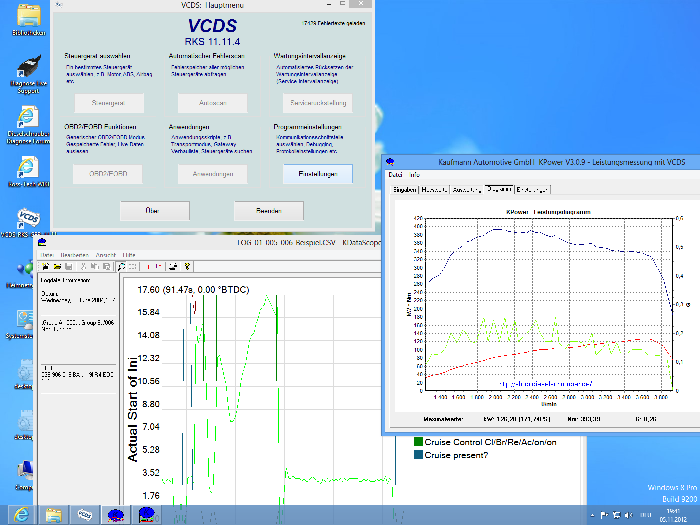Open the Bearbeiten menu in KDataScope
700x525 pixels.
pos(74,255)
